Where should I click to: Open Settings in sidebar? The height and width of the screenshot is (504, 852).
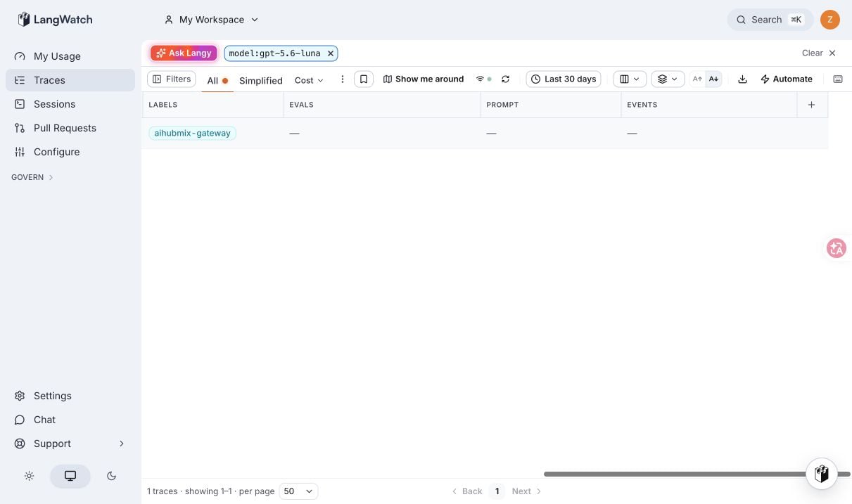pyautogui.click(x=70, y=396)
